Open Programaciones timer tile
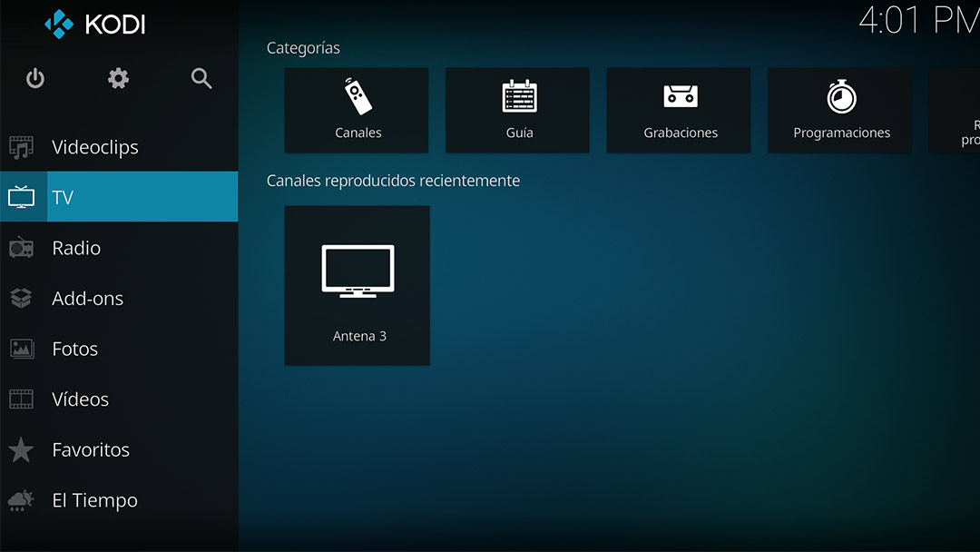980x552 pixels. [840, 110]
